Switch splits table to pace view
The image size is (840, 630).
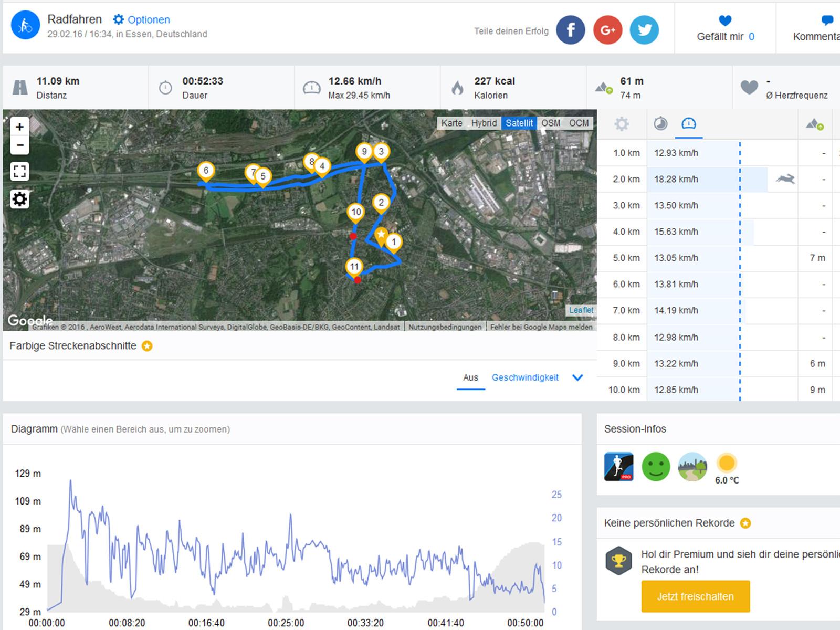[x=660, y=124]
